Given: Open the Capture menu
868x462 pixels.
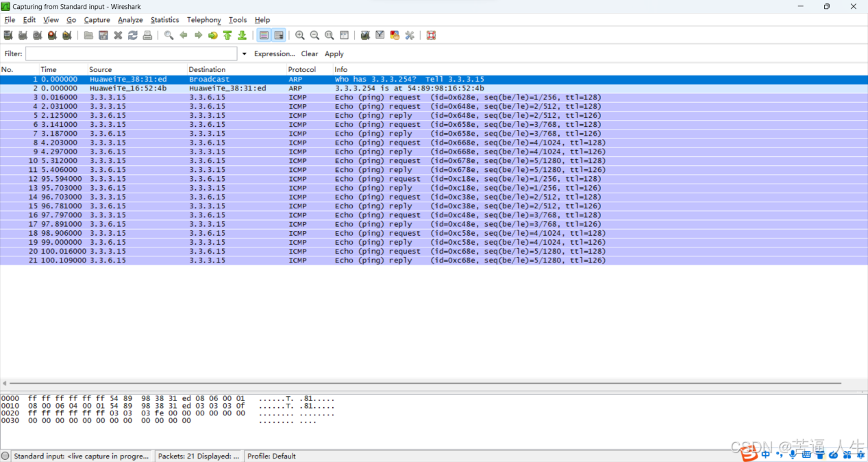Looking at the screenshot, I should click(x=97, y=20).
